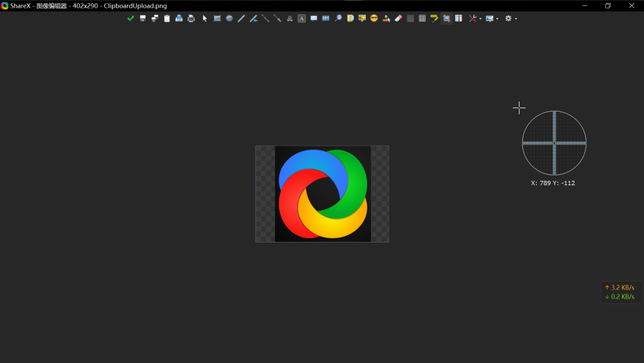Viewport: 644px width, 363px height.
Task: Pick the Magnify tool
Action: coord(338,19)
